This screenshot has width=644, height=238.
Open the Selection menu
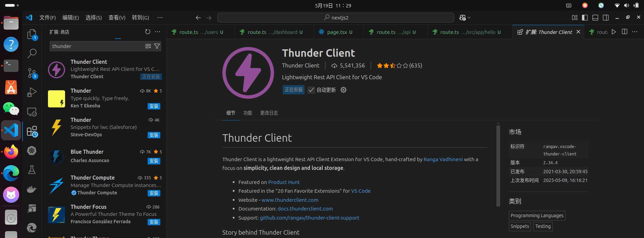point(94,17)
